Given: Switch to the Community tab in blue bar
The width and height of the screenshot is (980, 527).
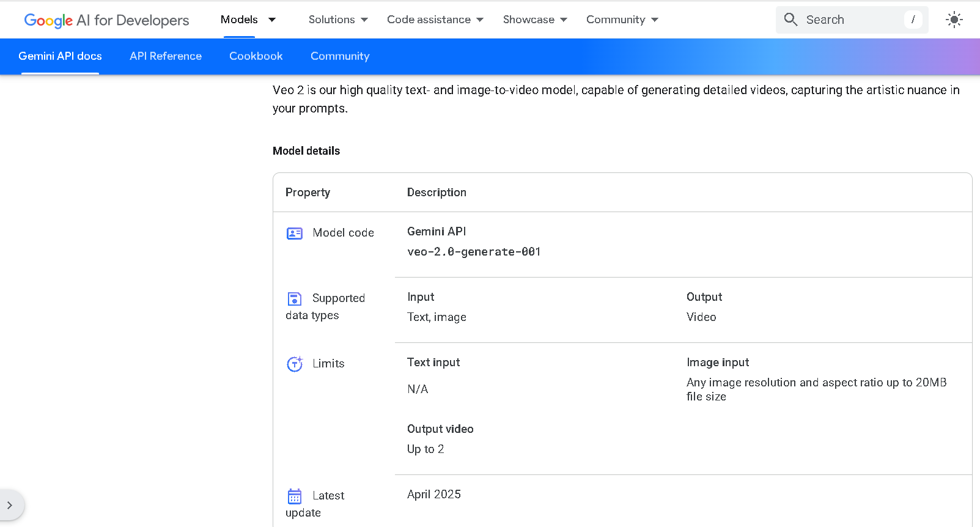Looking at the screenshot, I should click(340, 56).
